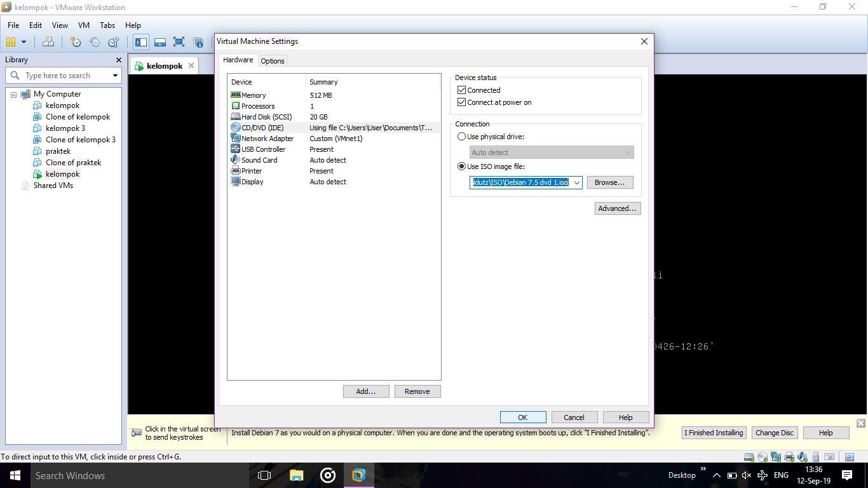Select the Sound Card device
The height and width of the screenshot is (488, 868).
coord(334,160)
